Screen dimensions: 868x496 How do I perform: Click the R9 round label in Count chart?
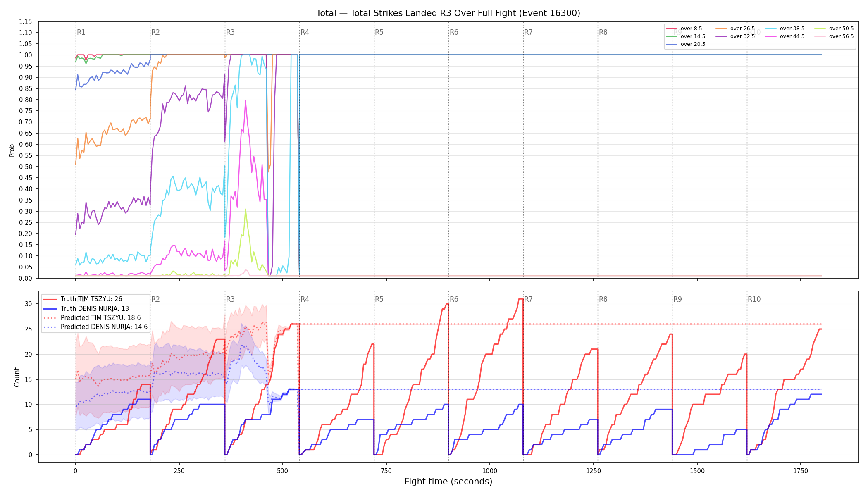coord(677,299)
